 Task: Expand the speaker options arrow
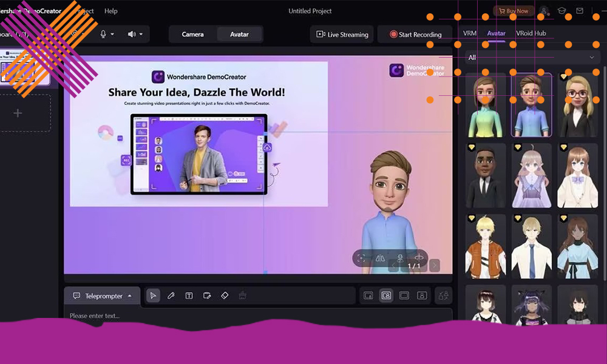(x=141, y=34)
